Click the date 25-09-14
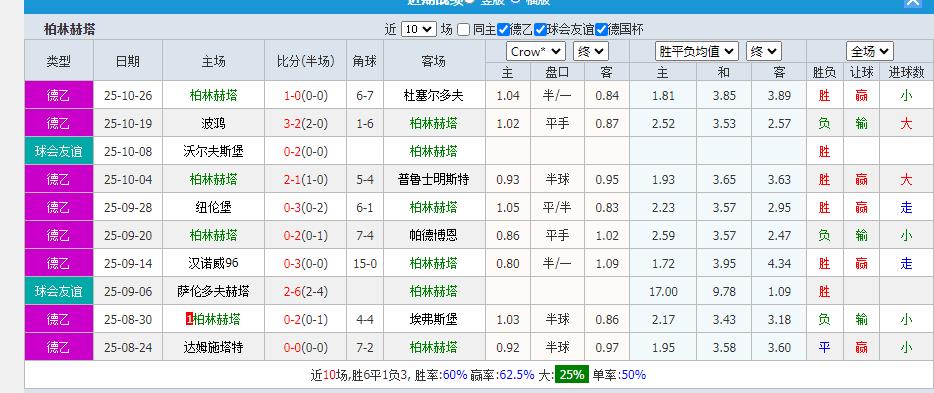The image size is (934, 393). pos(127,263)
